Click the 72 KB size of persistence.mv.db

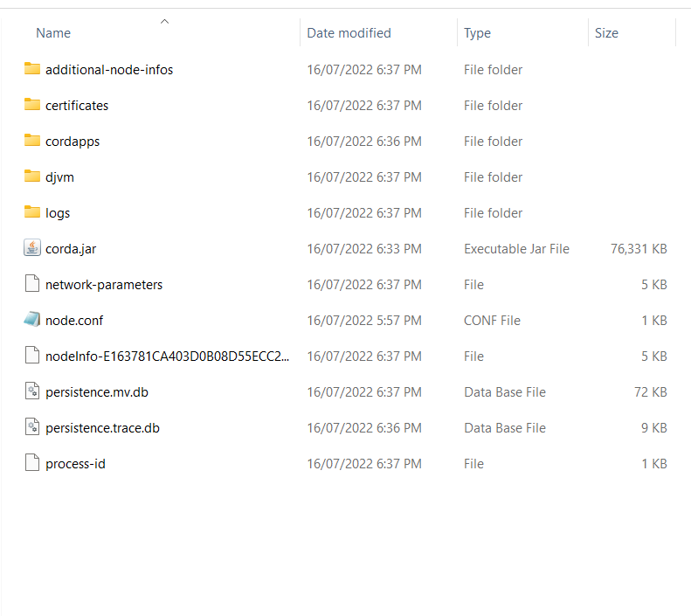(651, 392)
